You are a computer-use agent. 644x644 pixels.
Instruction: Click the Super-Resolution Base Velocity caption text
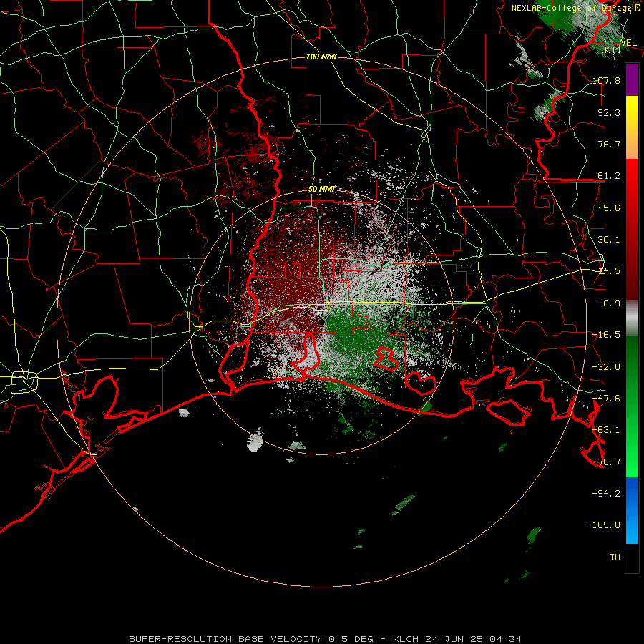pos(326,639)
